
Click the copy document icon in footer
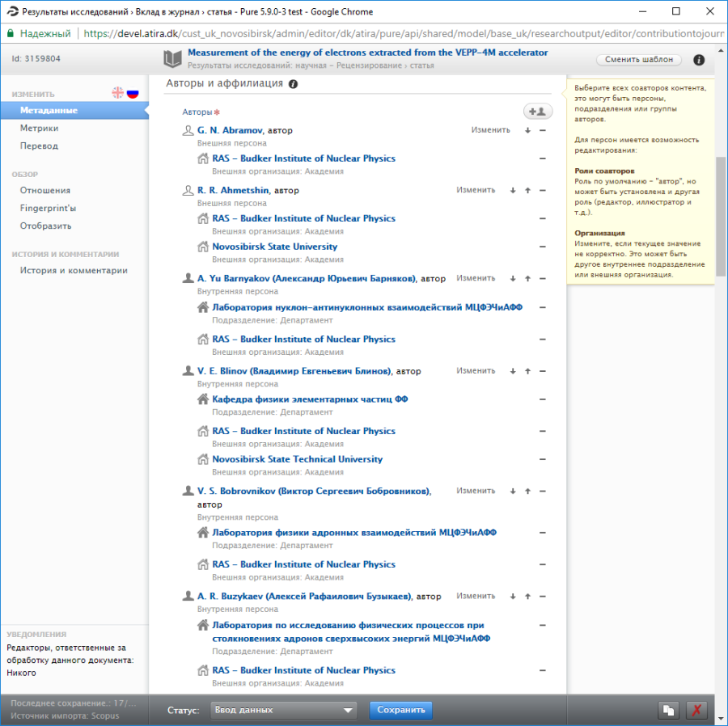669,710
